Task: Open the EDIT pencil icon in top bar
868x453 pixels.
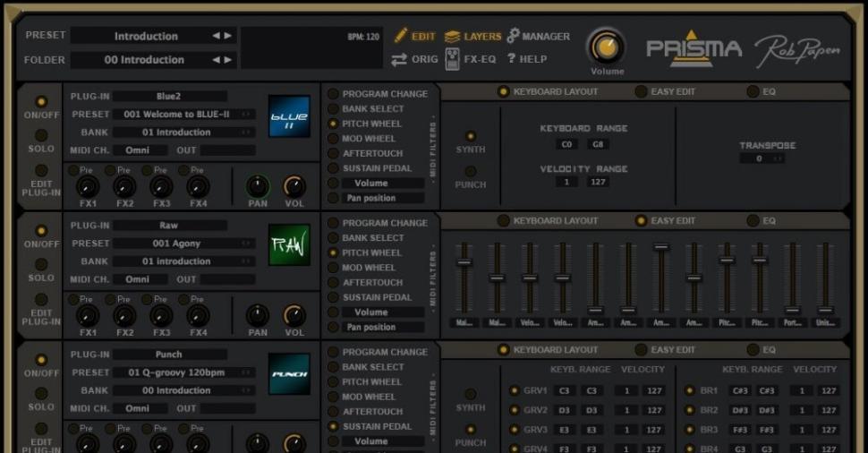Action: (402, 37)
